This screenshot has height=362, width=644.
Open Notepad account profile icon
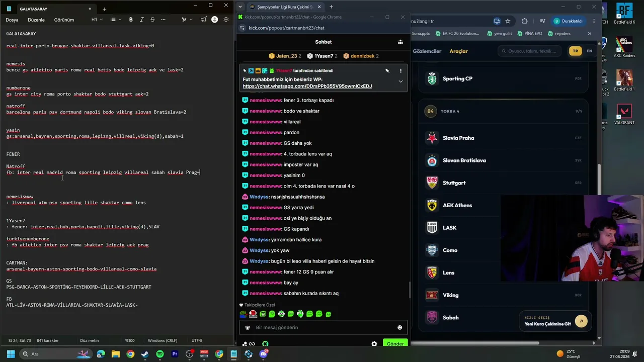215,20
